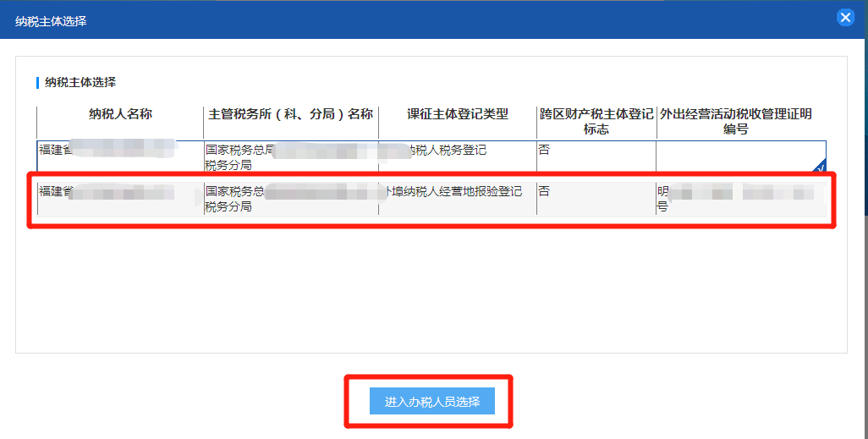Click the empty table area below the second row
Viewport: 868px width, 439px height.
[x=431, y=279]
